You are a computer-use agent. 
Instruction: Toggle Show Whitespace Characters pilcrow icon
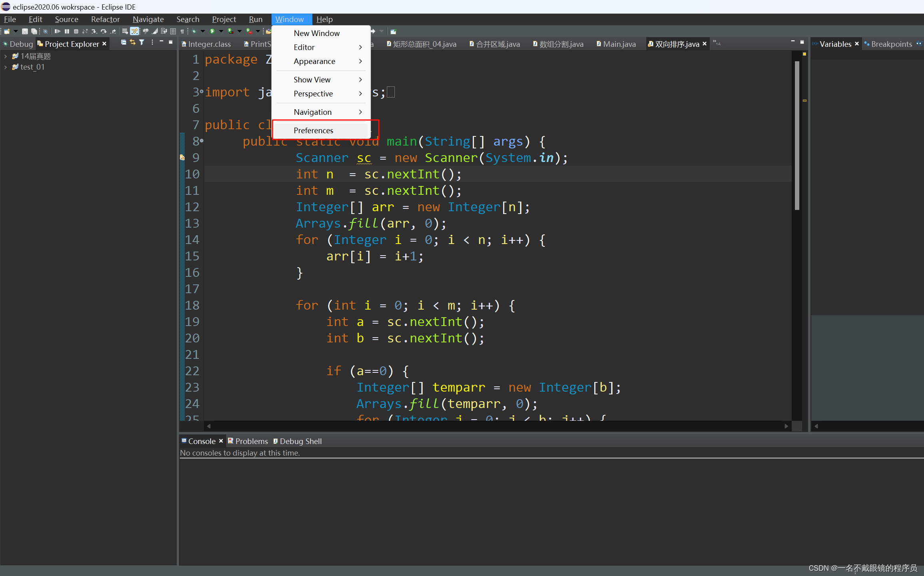tap(182, 31)
